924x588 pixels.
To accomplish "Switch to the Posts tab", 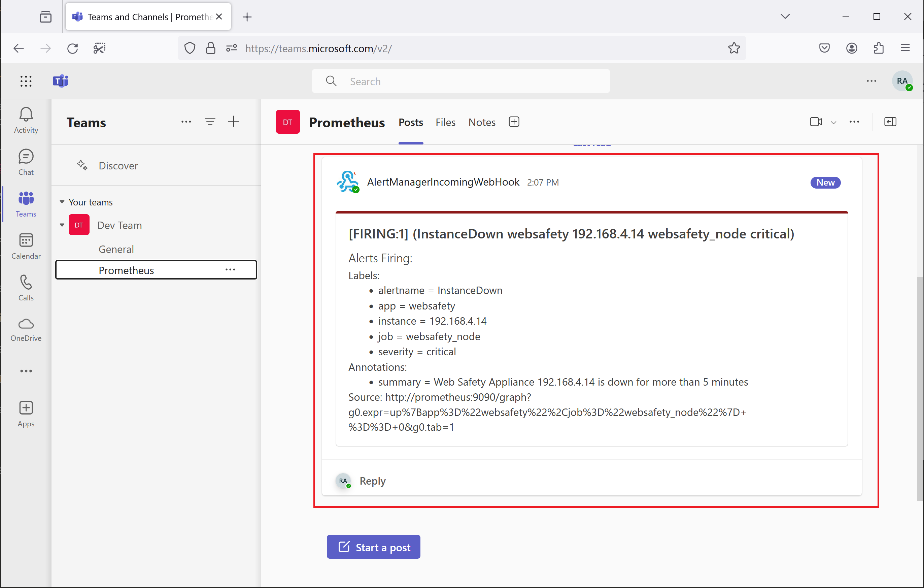I will [411, 123].
